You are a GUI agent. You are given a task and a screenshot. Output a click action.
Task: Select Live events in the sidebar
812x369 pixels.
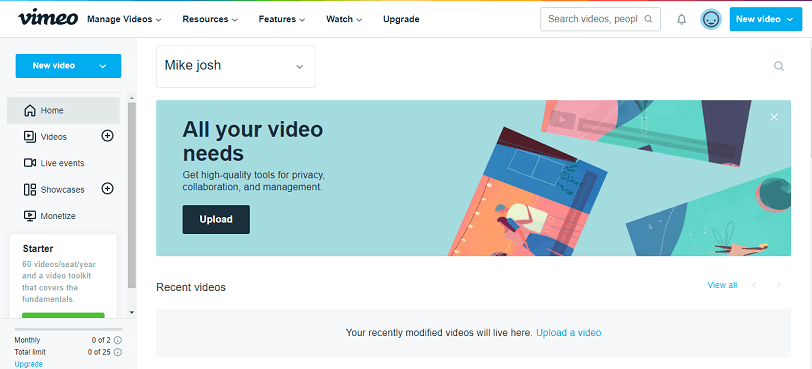coord(62,163)
